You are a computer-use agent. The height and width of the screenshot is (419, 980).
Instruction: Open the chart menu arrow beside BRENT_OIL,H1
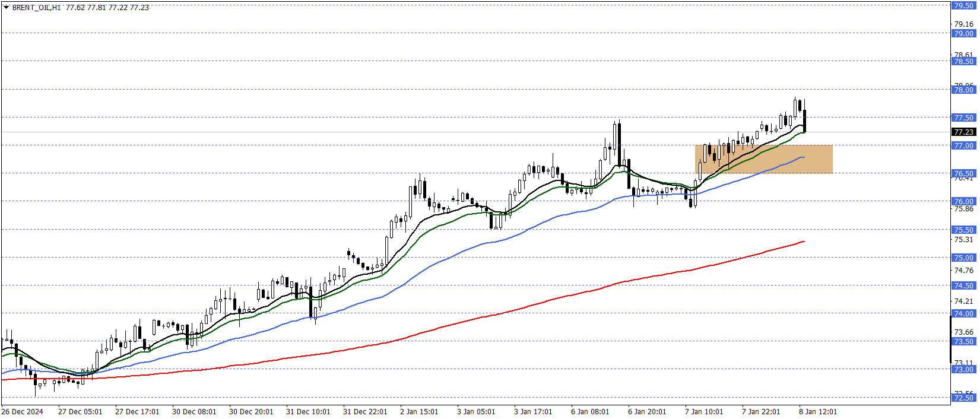point(6,8)
